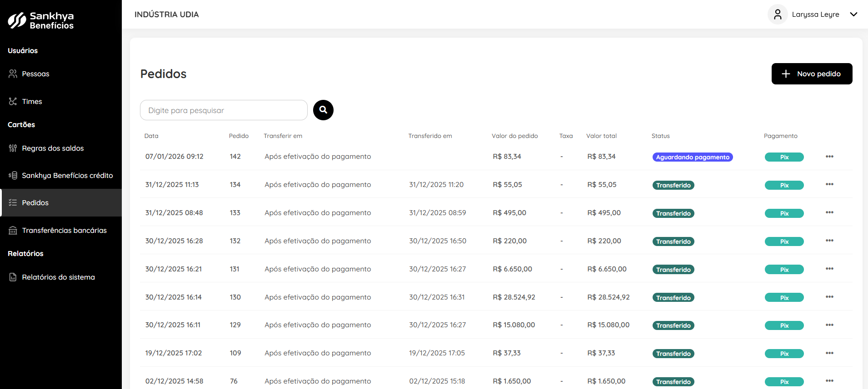Open Transferências bancárias menu item

coord(64,230)
